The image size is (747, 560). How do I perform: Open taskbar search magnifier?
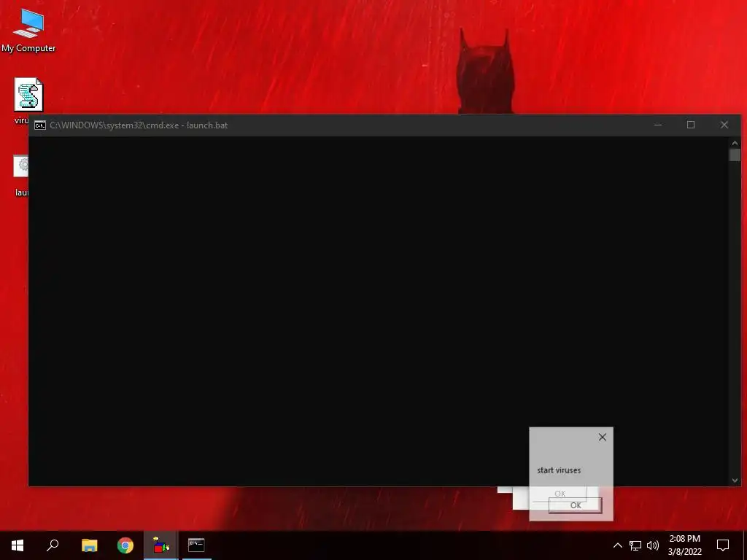(53, 545)
